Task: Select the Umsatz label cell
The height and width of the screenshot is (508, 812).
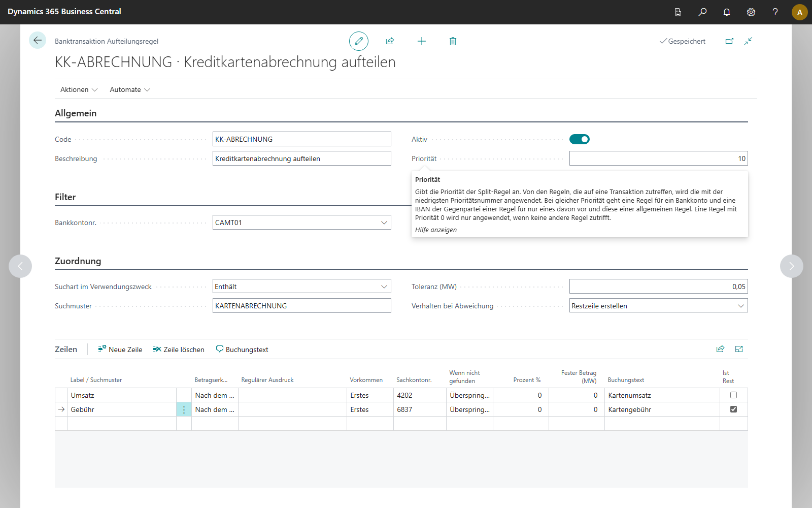Action: 122,395
